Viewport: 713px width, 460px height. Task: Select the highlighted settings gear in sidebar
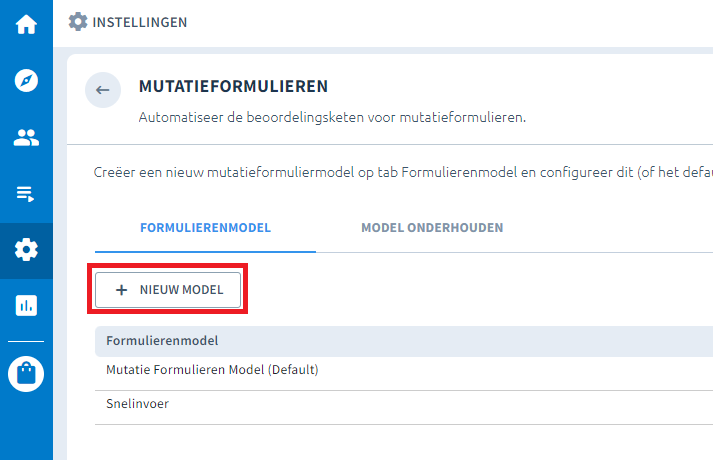[26, 250]
